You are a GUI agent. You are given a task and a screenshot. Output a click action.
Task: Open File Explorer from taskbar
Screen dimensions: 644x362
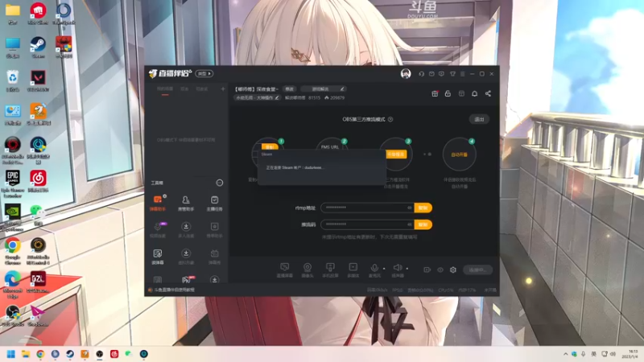(x=26, y=354)
